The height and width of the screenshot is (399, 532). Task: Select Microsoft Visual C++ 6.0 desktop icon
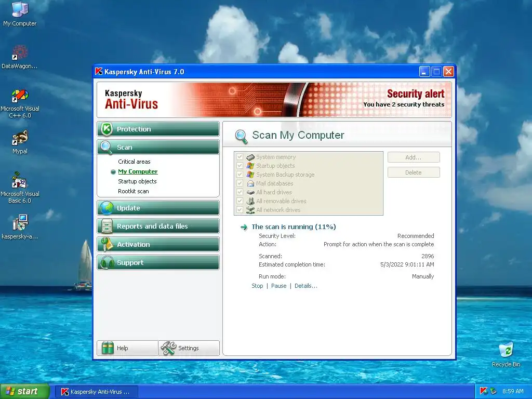[x=20, y=103]
